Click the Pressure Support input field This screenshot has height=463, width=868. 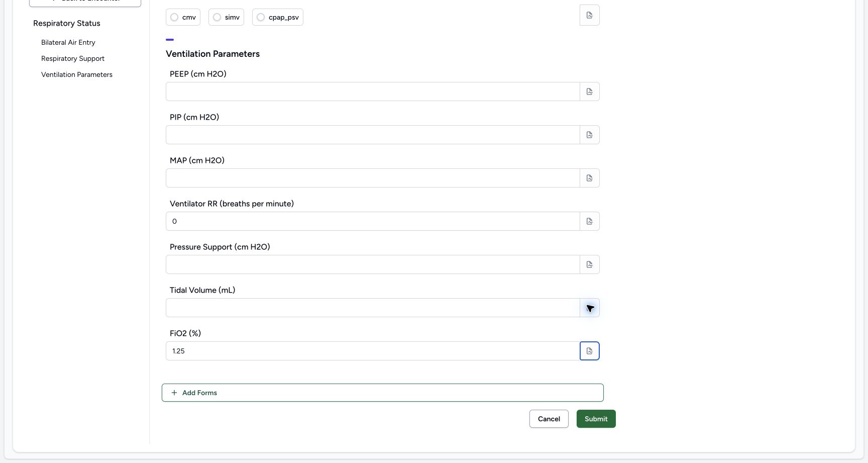(x=373, y=264)
